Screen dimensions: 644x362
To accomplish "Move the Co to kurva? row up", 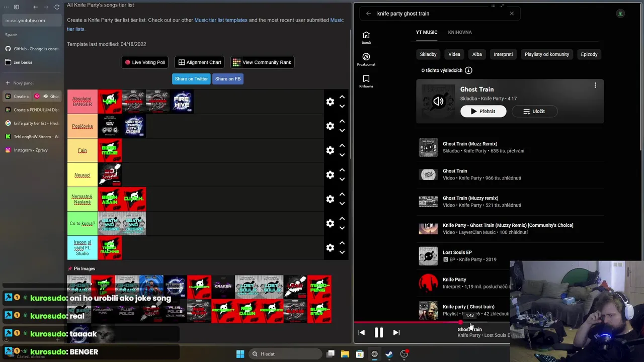I will 342,219.
